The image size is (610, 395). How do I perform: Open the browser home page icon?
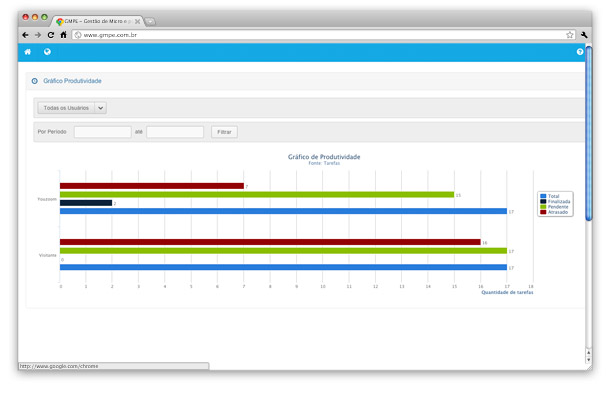[x=63, y=35]
